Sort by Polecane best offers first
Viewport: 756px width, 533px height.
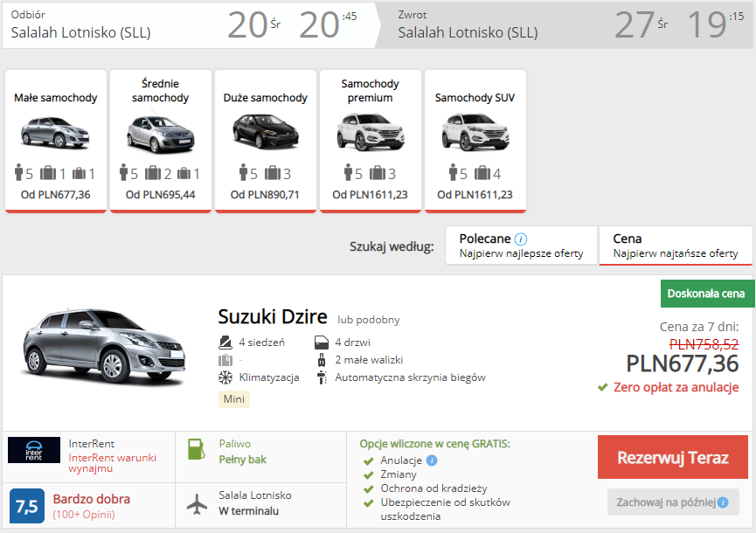pyautogui.click(x=521, y=246)
